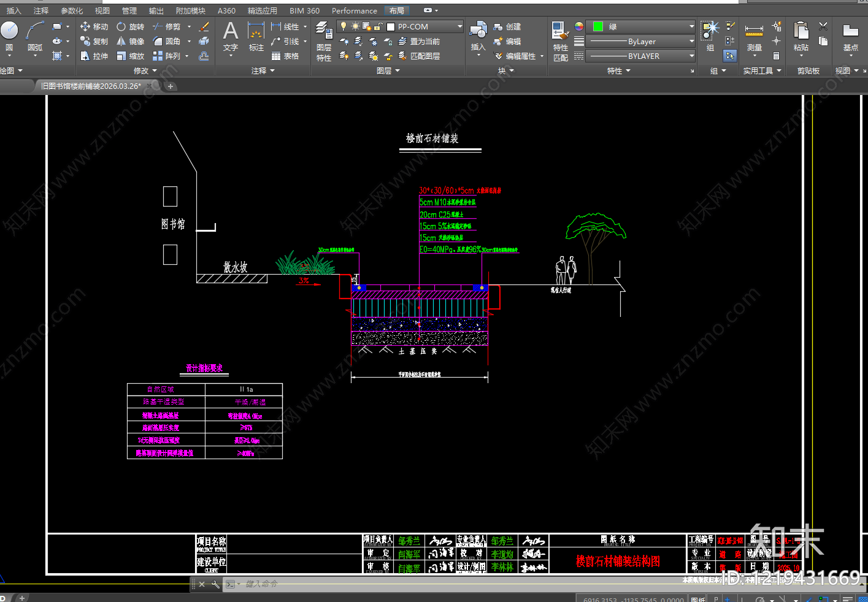Viewport: 868px width, 602px height.
Task: Open Layer Properties (图层特性) manager
Action: click(x=324, y=40)
